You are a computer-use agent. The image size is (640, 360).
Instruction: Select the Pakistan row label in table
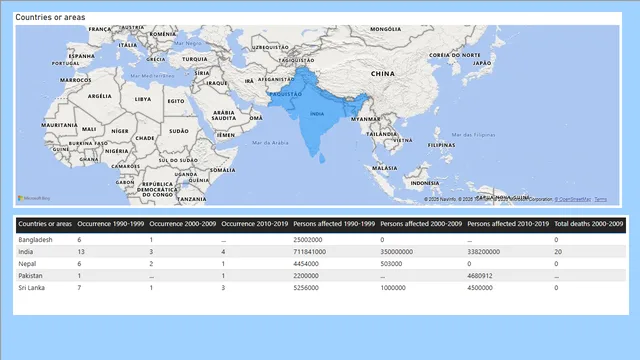31,276
